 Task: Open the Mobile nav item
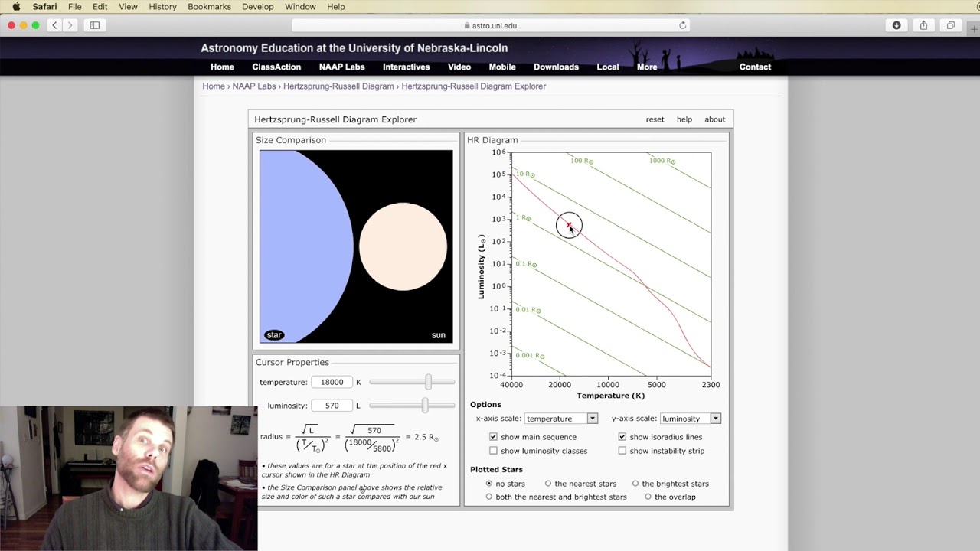click(x=502, y=67)
